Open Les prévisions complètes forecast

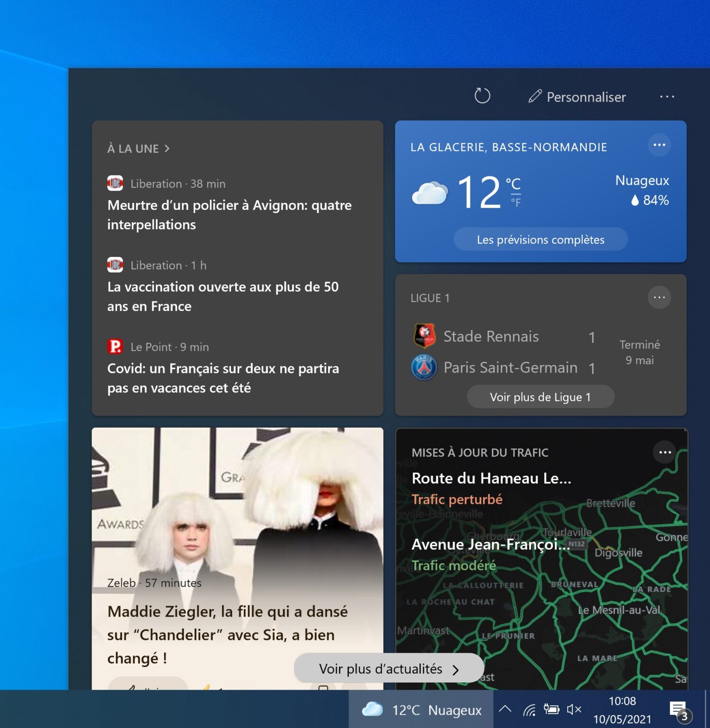point(540,240)
